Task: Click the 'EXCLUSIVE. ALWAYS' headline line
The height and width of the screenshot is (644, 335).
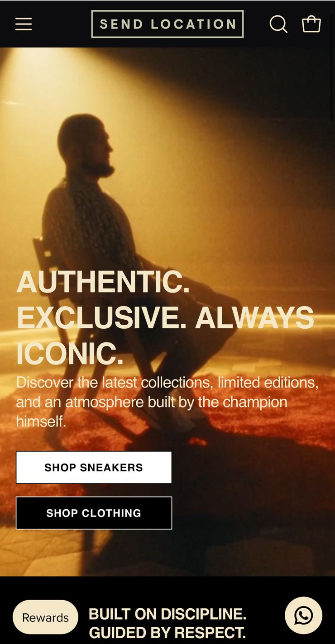Action: (x=165, y=318)
